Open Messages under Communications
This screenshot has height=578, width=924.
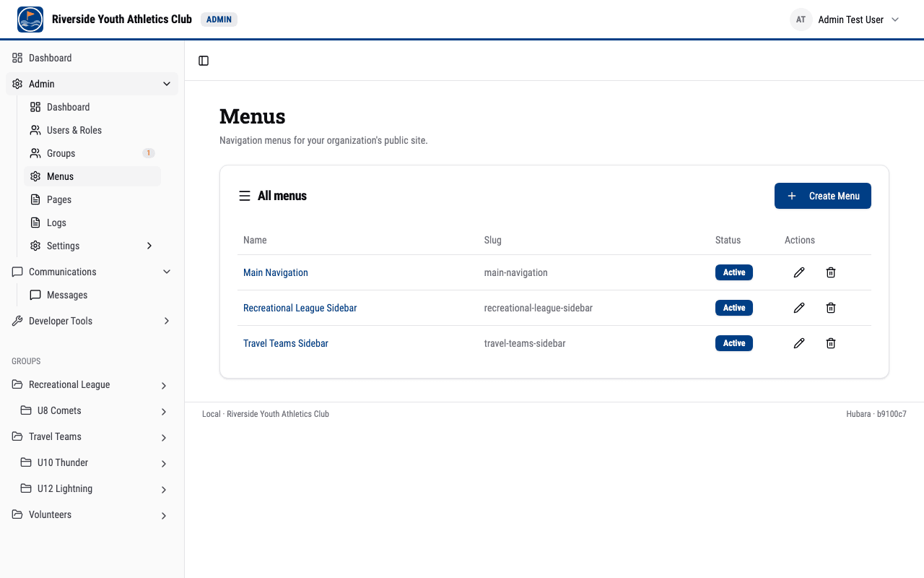click(x=92, y=295)
